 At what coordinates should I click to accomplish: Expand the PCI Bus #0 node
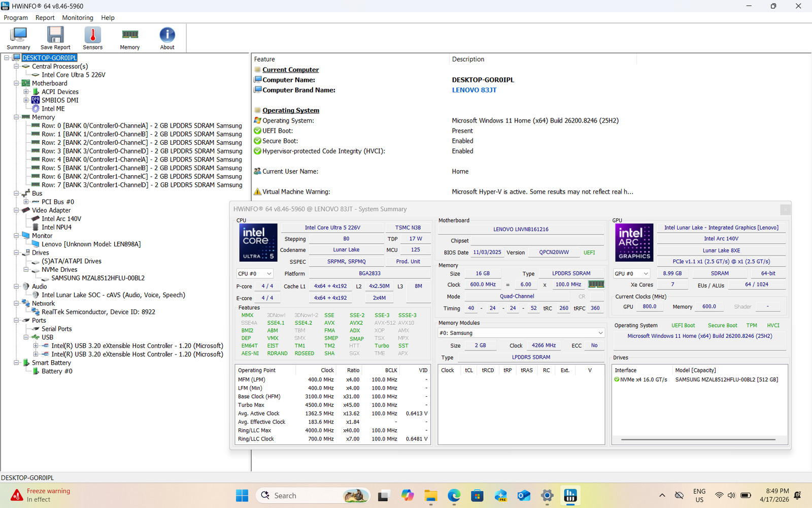tap(26, 202)
